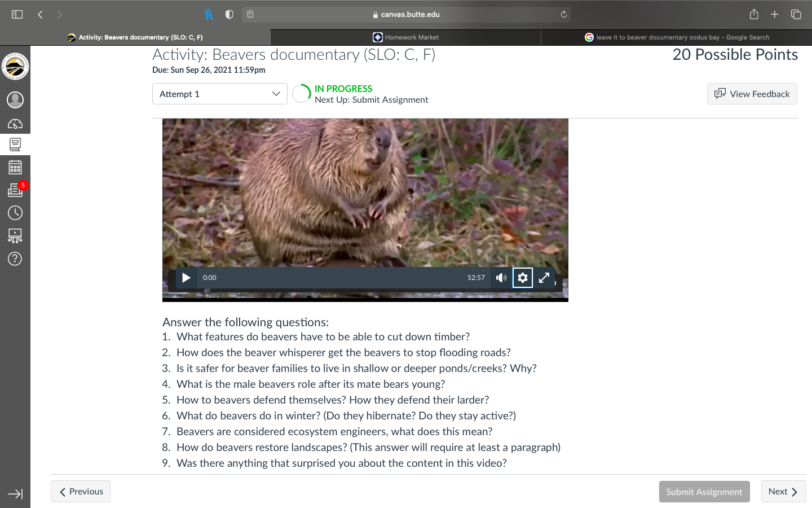Expand the Canvas navigation sidebar arrow
Viewport: 812px width, 508px height.
[x=15, y=494]
